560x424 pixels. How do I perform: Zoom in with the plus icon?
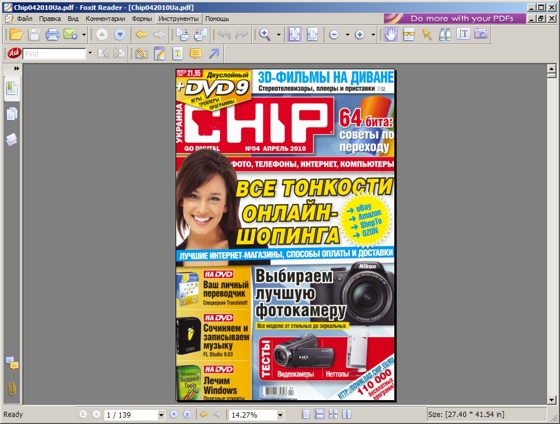coord(359,35)
